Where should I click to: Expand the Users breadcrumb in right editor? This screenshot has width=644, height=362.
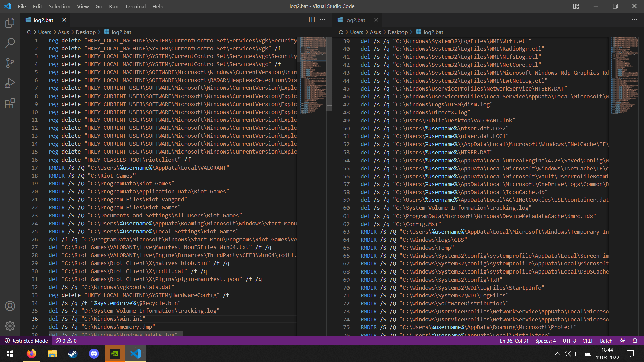[357, 32]
